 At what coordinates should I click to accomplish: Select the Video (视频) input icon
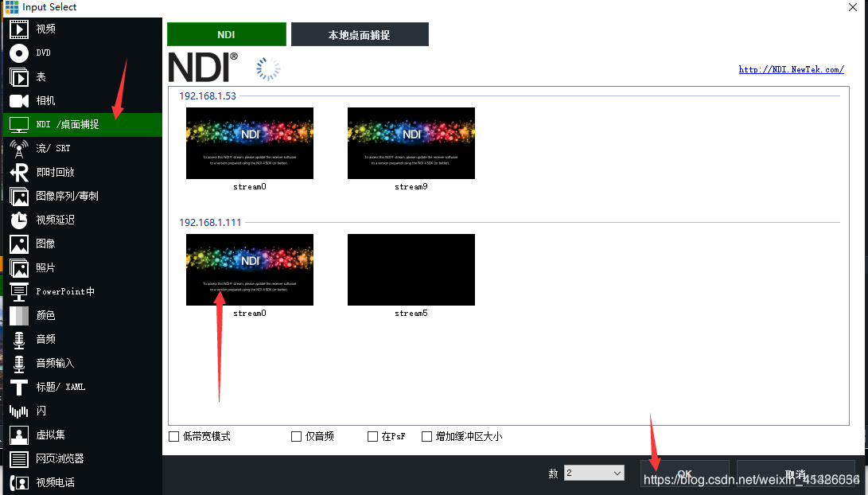coord(19,29)
